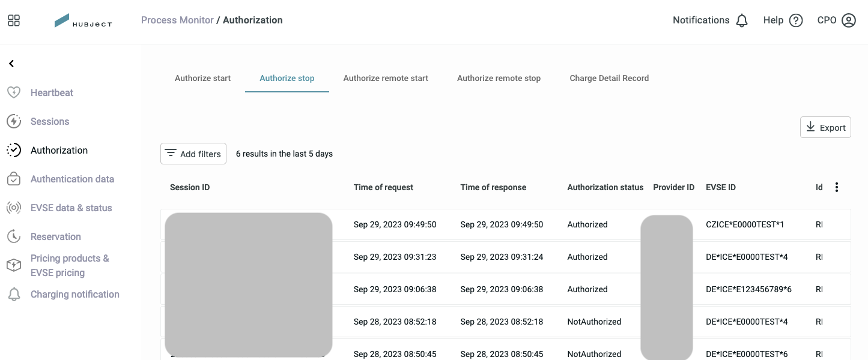
Task: Switch to Authorize start tab
Action: (x=202, y=78)
